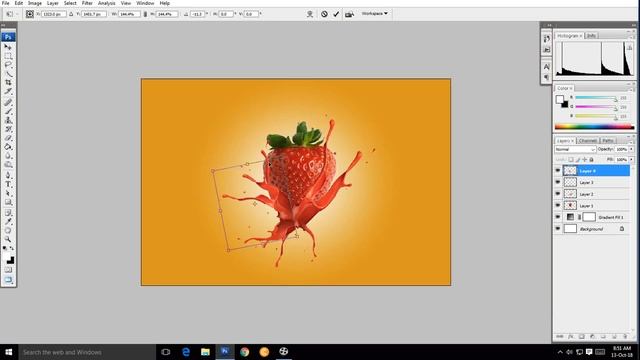This screenshot has width=640, height=360.
Task: Open the Fill slider arrow
Action: click(631, 160)
